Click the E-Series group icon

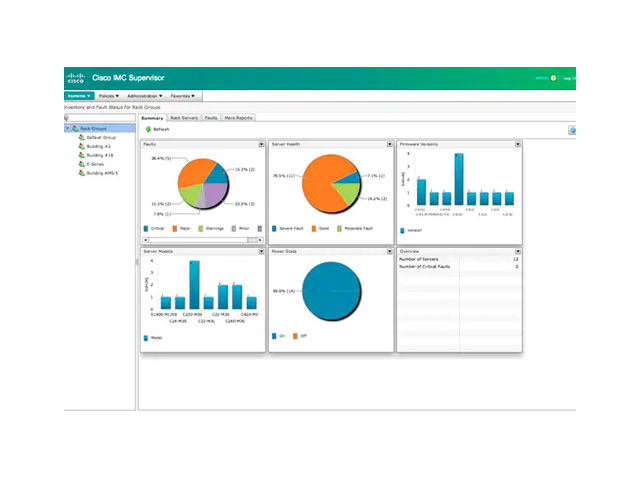tap(82, 164)
